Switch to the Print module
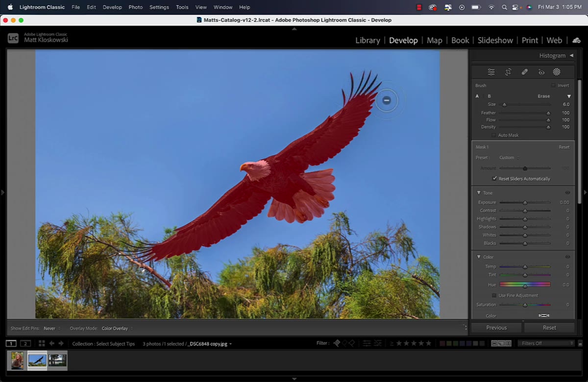Viewport: 588px width, 382px height. [530, 40]
